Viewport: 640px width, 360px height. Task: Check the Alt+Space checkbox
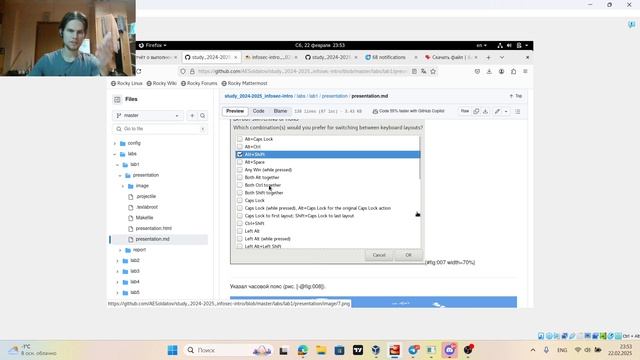(240, 162)
